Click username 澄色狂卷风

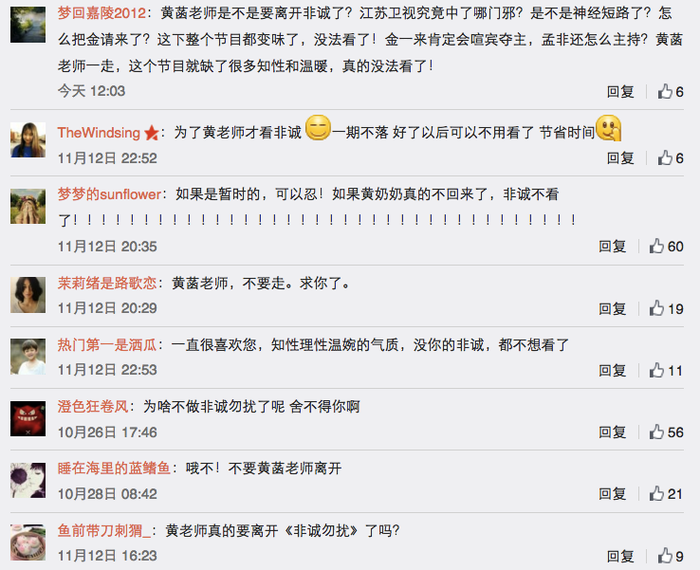[93, 406]
